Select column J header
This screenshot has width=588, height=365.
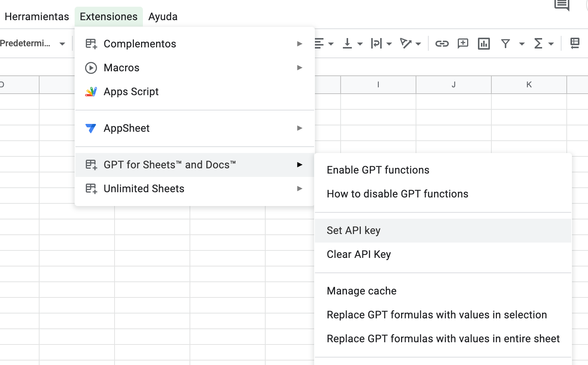tap(454, 85)
